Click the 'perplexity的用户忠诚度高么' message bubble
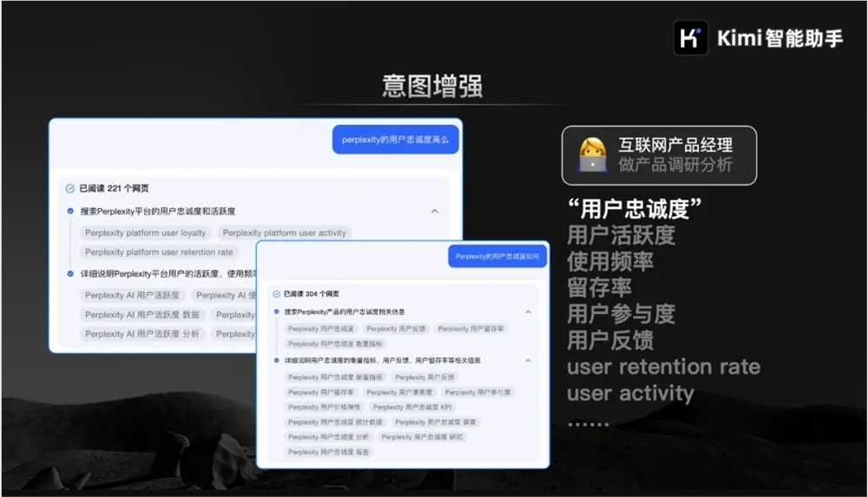Screen dimensions: 868x497 pos(395,140)
